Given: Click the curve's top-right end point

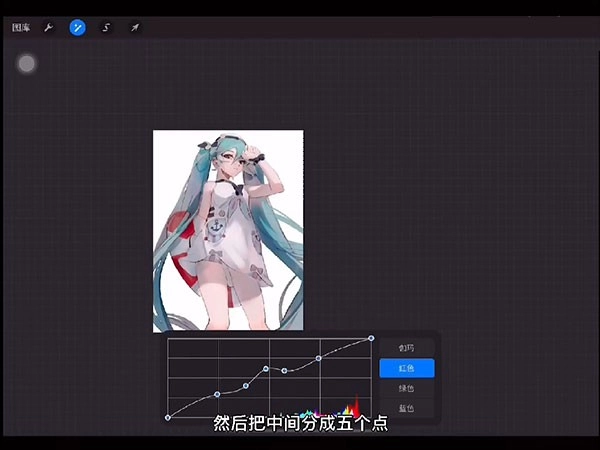Looking at the screenshot, I should tap(371, 338).
